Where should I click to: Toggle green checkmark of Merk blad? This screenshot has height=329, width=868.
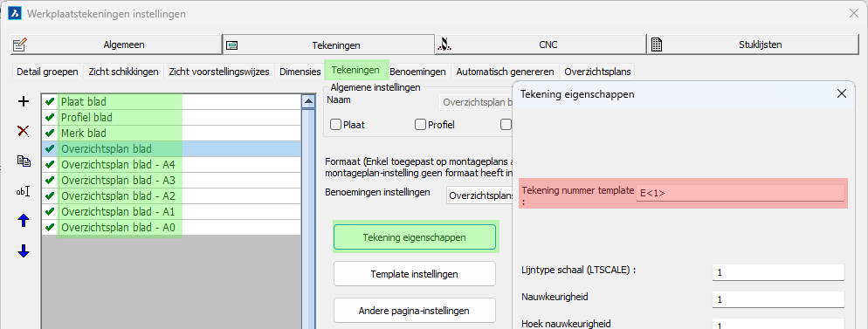(x=50, y=133)
